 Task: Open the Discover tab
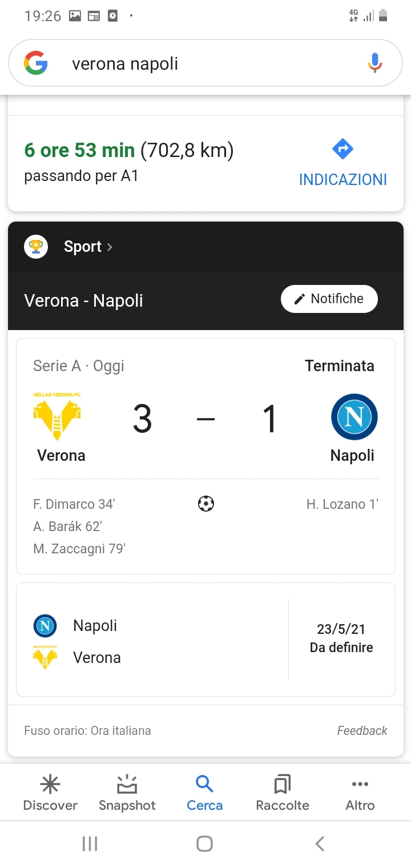[50, 793]
